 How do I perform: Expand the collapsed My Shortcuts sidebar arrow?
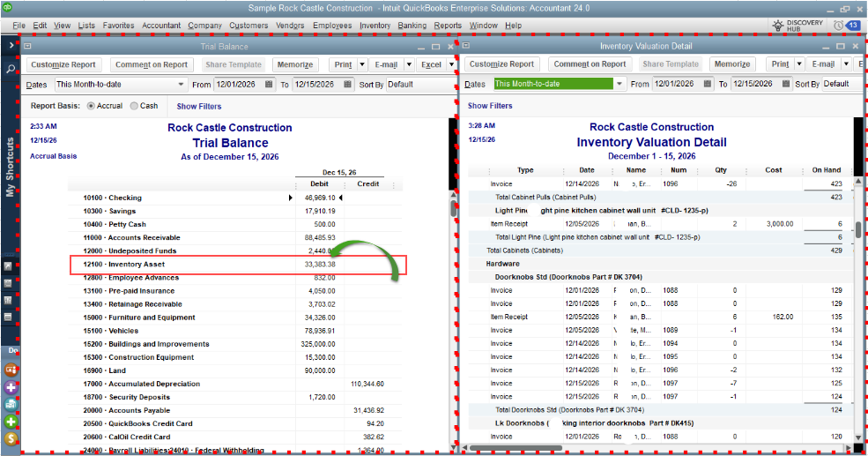[11, 44]
